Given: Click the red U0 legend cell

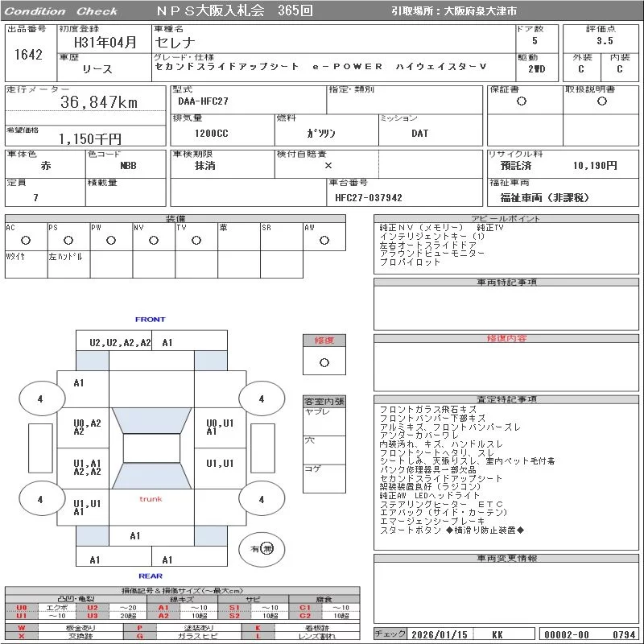Looking at the screenshot, I should (22, 608).
